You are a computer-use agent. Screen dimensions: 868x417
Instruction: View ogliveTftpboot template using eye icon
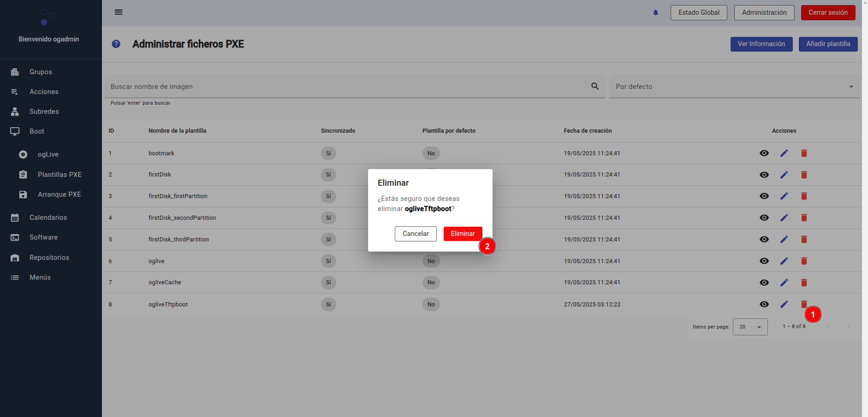[x=764, y=304]
